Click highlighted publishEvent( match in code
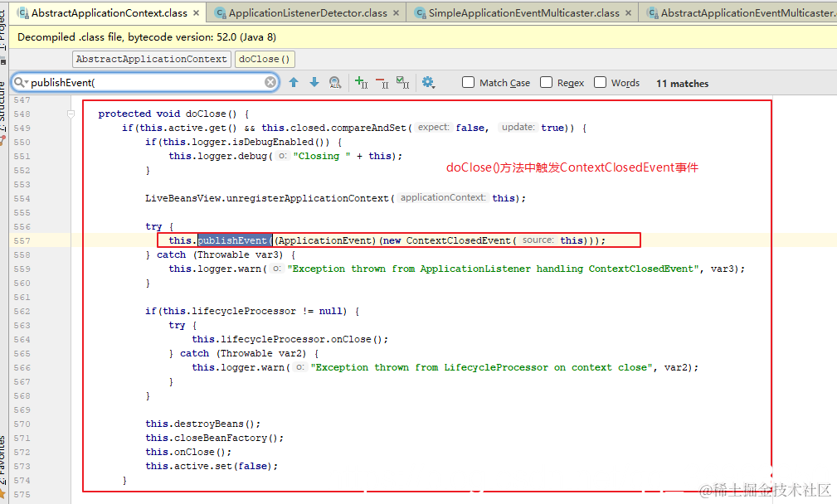The width and height of the screenshot is (837, 504). [236, 240]
